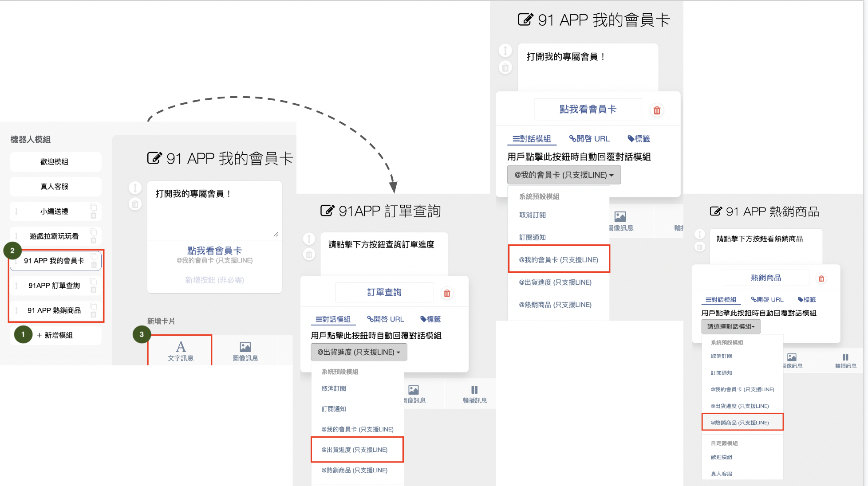The width and height of the screenshot is (868, 486).
Task: Choose 歡迎模組 in 熱銷商品 dropdown list
Action: pos(722,457)
